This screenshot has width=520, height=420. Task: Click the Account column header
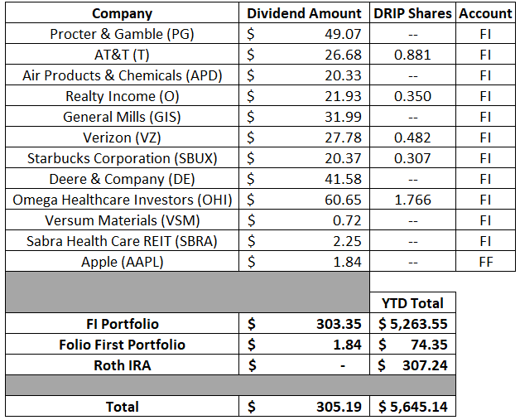coord(485,13)
